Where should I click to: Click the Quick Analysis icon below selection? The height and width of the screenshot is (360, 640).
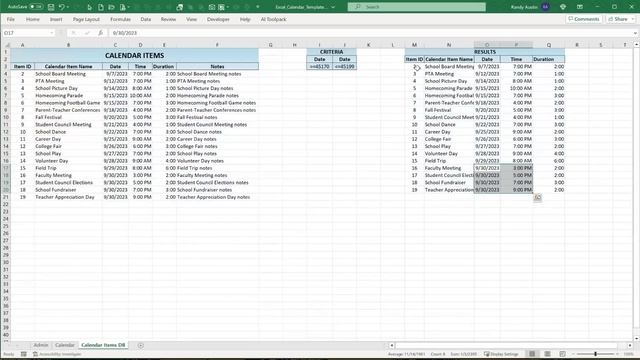point(538,198)
